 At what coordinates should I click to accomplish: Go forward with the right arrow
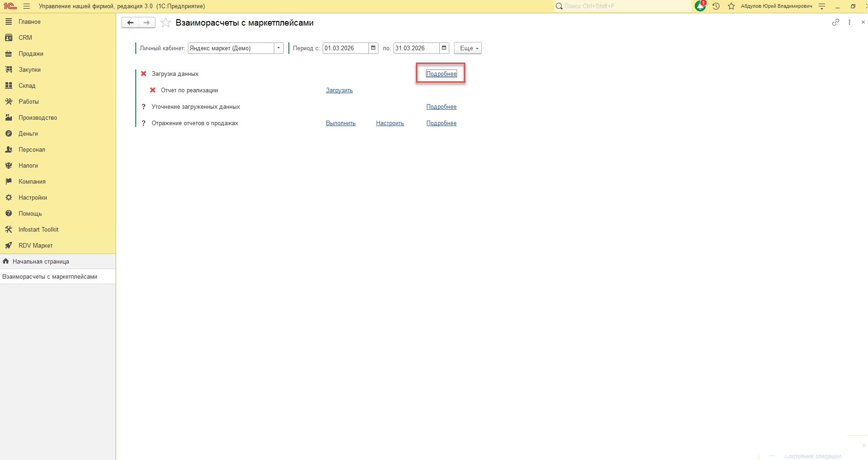pyautogui.click(x=147, y=22)
